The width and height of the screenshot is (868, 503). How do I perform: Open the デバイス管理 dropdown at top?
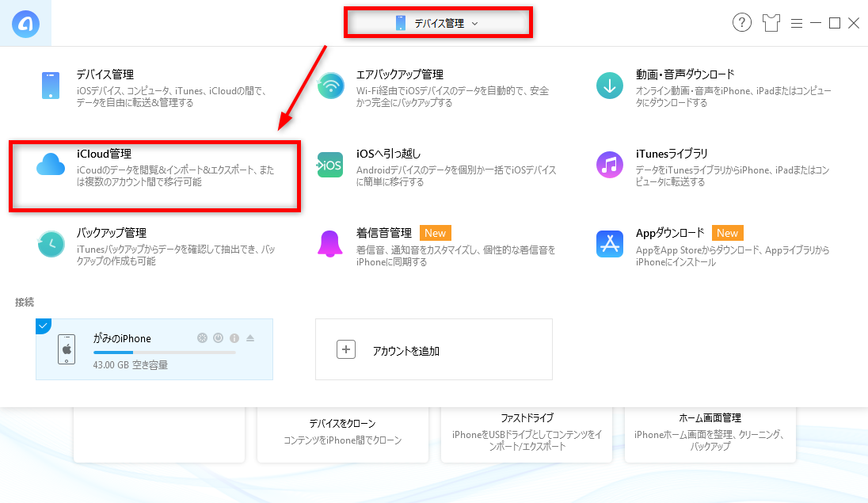tap(438, 23)
